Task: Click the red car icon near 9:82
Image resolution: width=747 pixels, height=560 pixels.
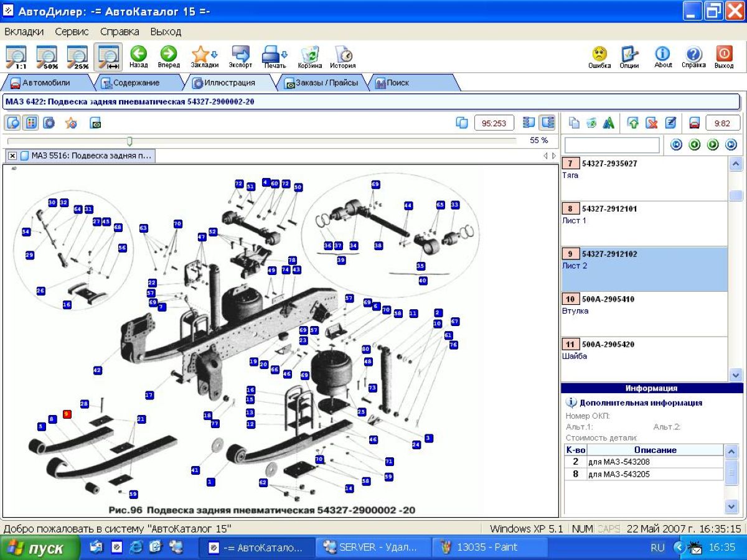Action: (695, 123)
